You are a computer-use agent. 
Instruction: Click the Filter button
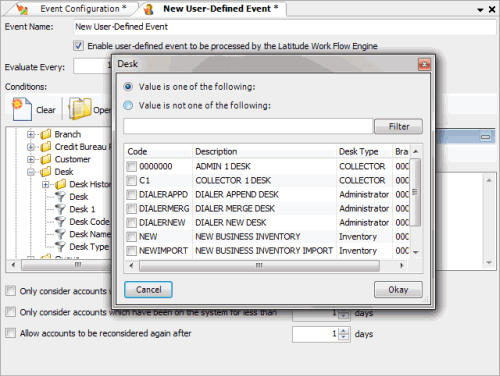[398, 127]
